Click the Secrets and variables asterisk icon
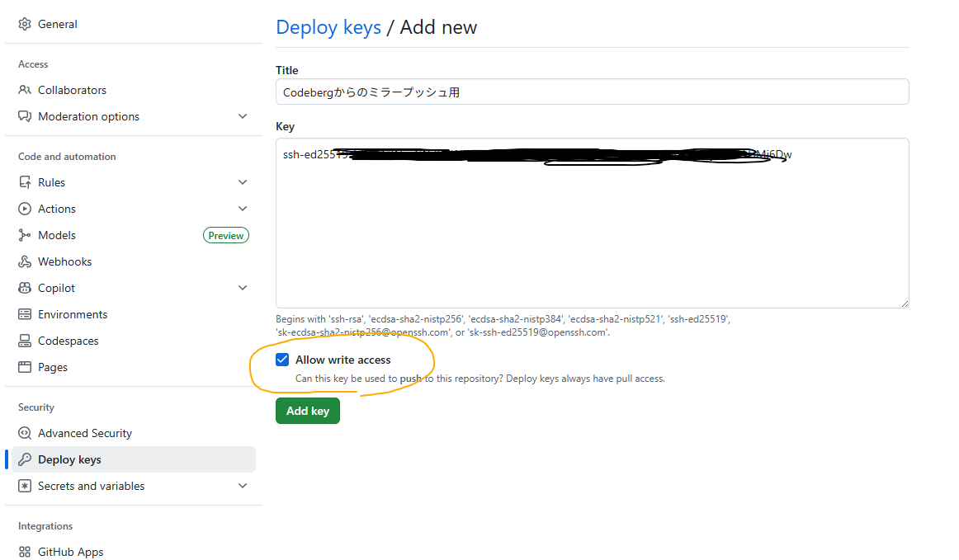 pos(25,486)
